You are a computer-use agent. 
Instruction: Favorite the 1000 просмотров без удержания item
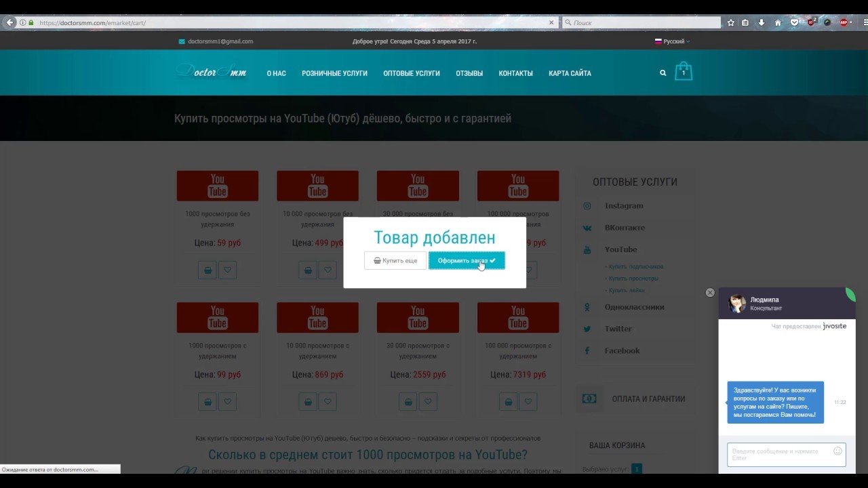click(227, 270)
